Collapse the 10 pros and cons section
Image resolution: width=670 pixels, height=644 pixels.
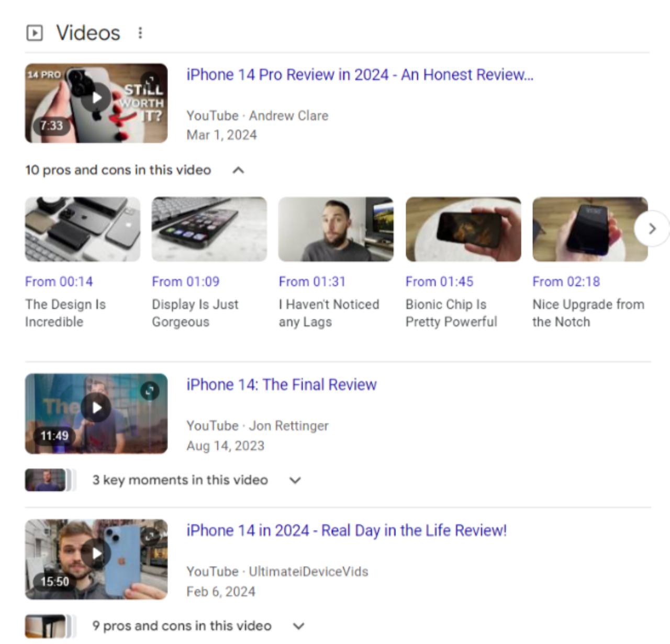click(238, 170)
